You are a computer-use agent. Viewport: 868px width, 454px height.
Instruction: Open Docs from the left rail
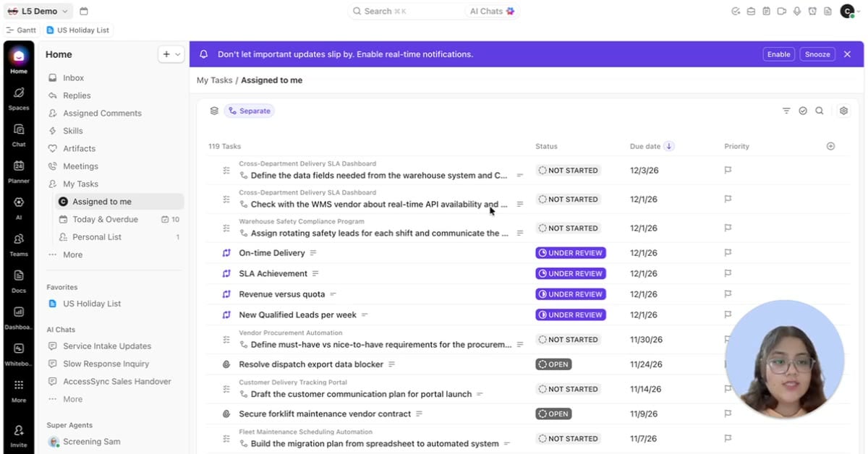coord(19,280)
